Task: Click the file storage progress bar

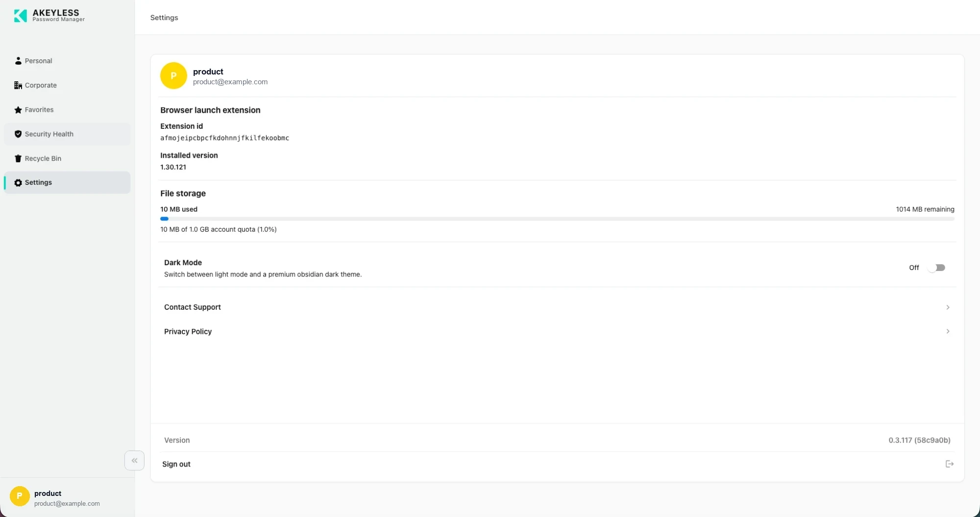Action: (557, 219)
